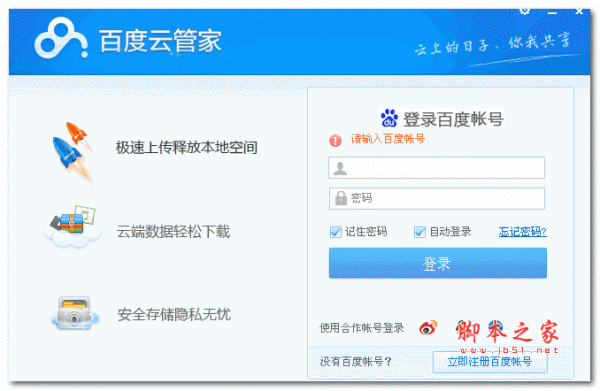600x391 pixels.
Task: Click the 请输入百度帐号 error message
Action: 388,138
